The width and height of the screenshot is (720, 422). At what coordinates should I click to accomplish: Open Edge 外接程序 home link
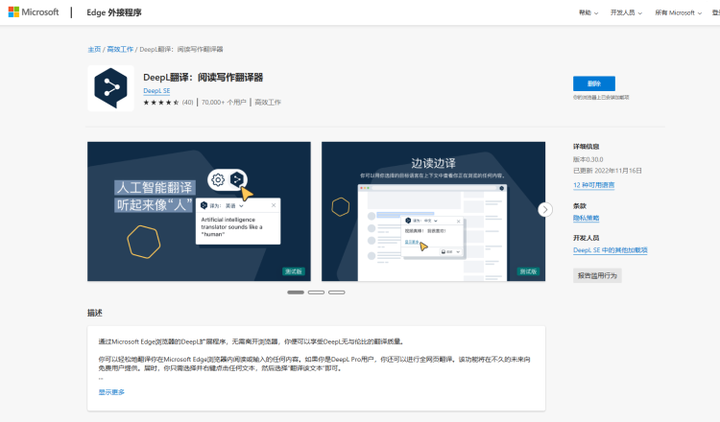[x=114, y=12]
